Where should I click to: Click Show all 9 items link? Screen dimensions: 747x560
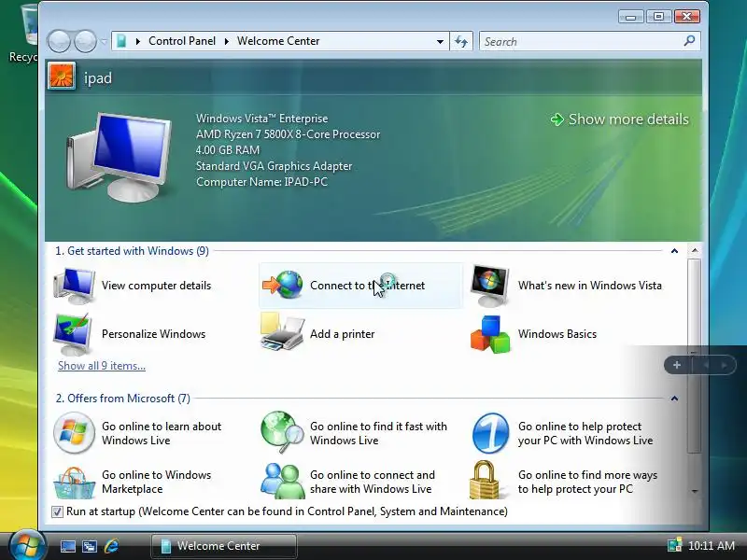coord(102,366)
